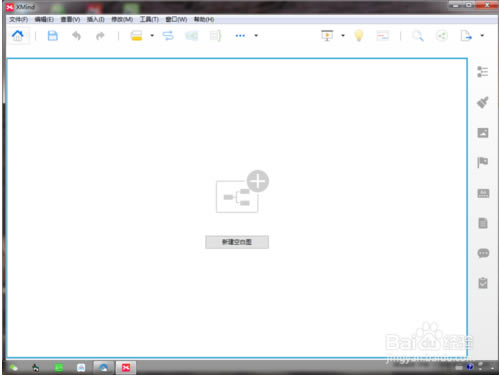
Task: Click the yellow topic icon in the toolbar
Action: coord(136,36)
